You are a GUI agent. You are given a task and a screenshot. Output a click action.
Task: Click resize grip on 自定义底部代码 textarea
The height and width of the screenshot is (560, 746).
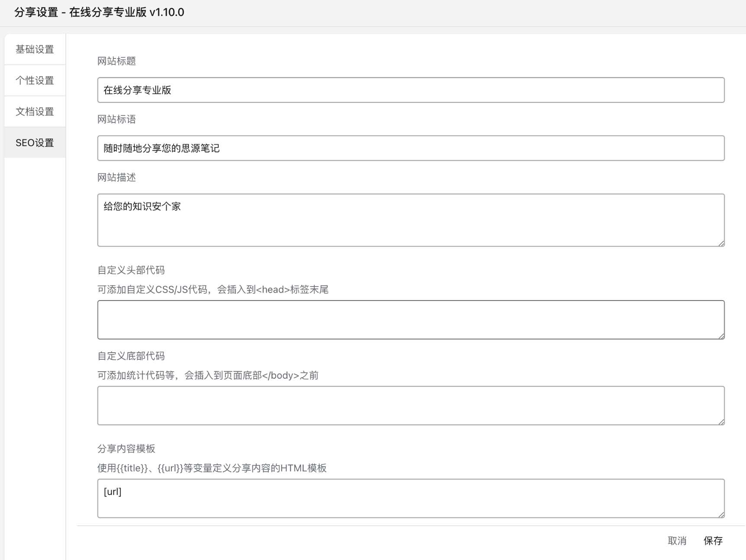[721, 422]
